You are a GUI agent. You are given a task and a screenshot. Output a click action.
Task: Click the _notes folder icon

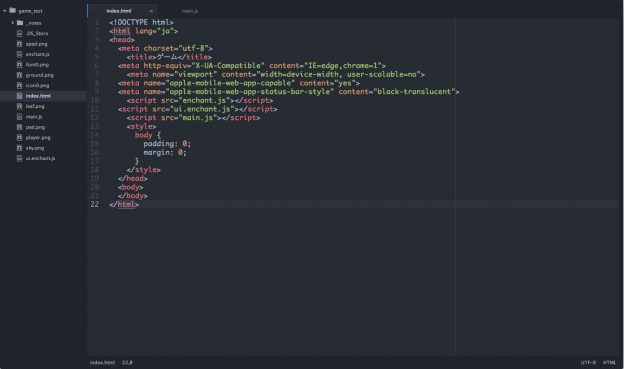pyautogui.click(x=20, y=23)
